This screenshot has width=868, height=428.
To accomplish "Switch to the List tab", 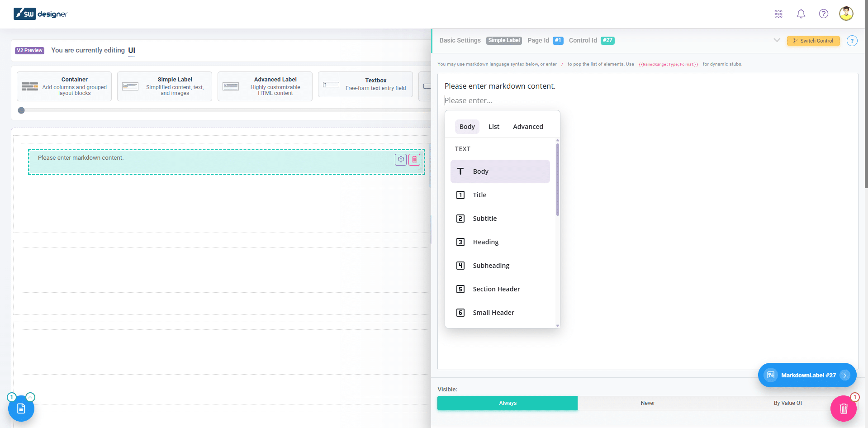I will 493,127.
